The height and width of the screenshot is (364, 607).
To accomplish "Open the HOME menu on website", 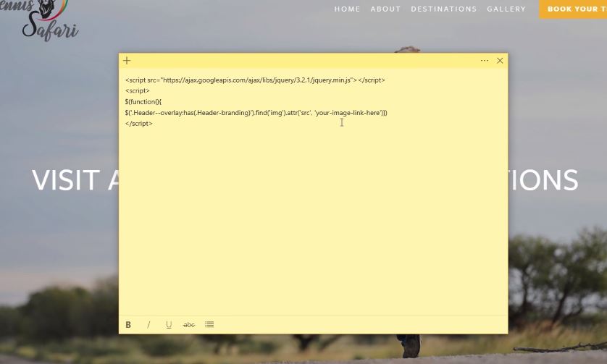I will [x=347, y=9].
